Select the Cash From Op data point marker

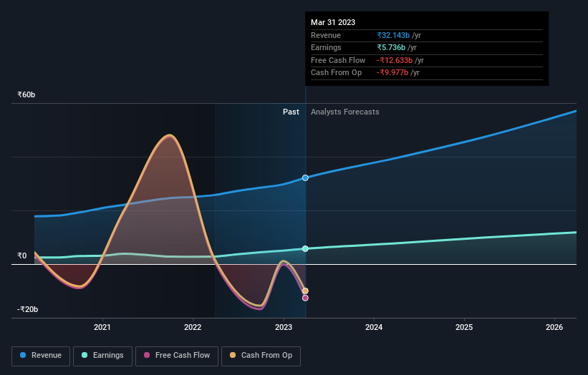click(305, 291)
